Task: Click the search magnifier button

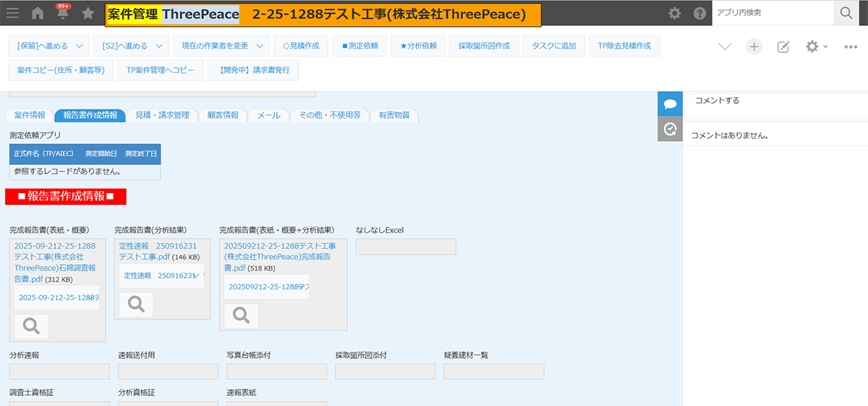Action: pos(846,12)
